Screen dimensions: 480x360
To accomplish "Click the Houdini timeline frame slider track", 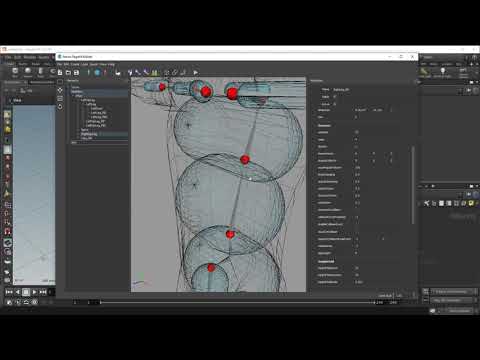I will click(237, 302).
